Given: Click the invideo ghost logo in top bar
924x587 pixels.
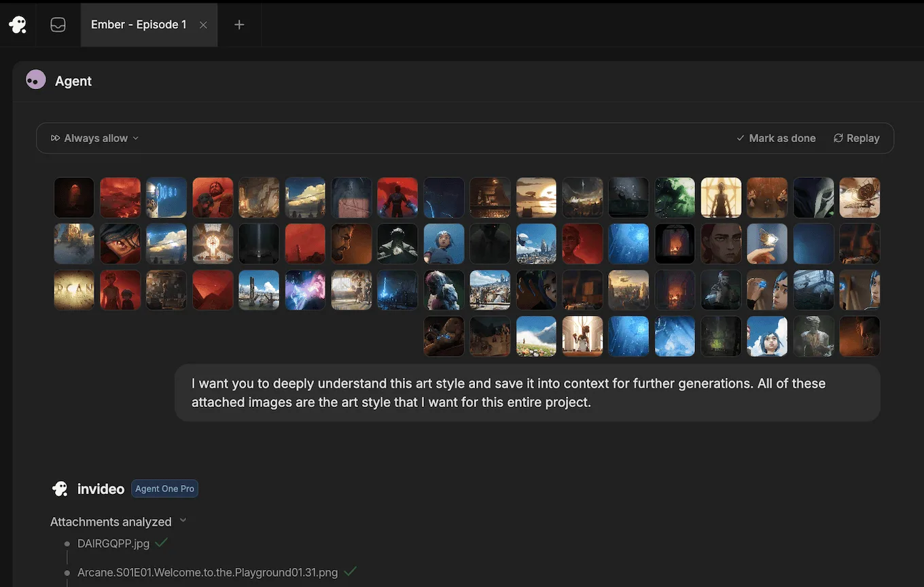Looking at the screenshot, I should coord(18,24).
